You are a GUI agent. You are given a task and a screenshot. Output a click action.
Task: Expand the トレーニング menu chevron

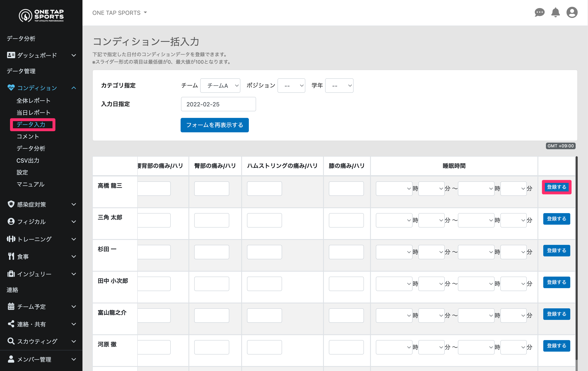[73, 239]
